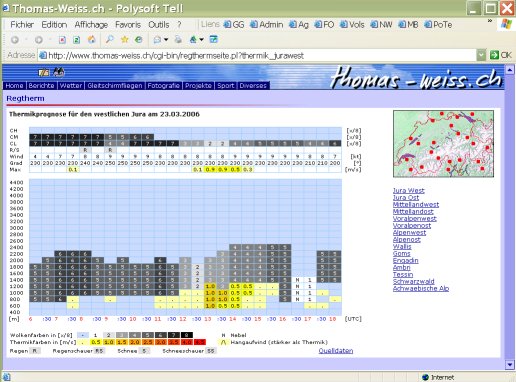The width and height of the screenshot is (516, 382).
Task: Open the Favoris menu
Action: [128, 25]
